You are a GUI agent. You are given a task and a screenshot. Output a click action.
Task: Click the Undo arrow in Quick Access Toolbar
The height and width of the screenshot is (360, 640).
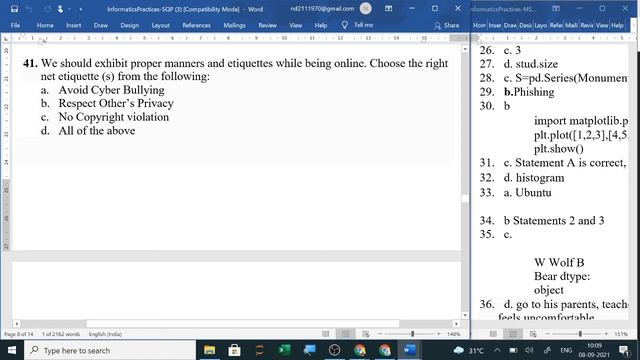pyautogui.click(x=29, y=9)
